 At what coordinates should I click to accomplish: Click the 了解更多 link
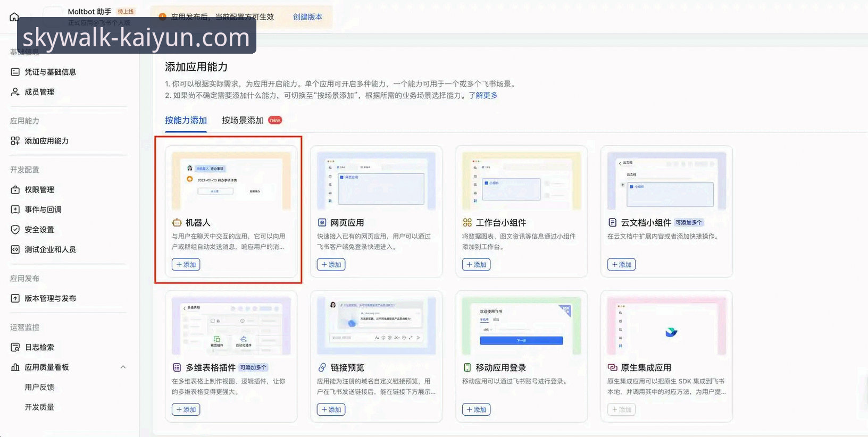pos(483,96)
